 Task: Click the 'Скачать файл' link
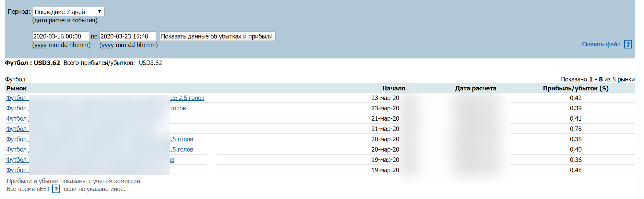pyautogui.click(x=601, y=44)
